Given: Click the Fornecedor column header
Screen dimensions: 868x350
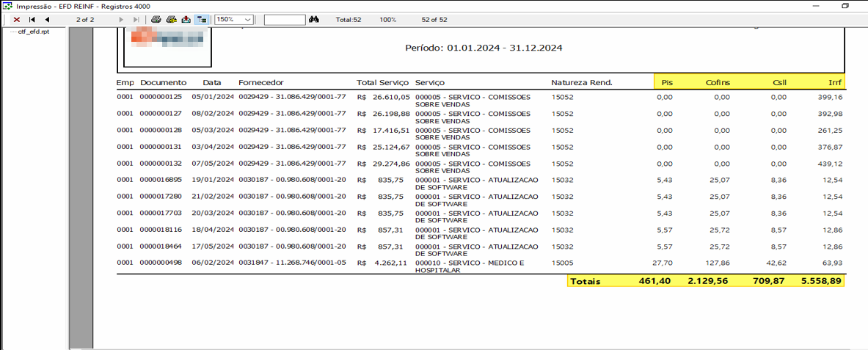Looking at the screenshot, I should 260,82.
